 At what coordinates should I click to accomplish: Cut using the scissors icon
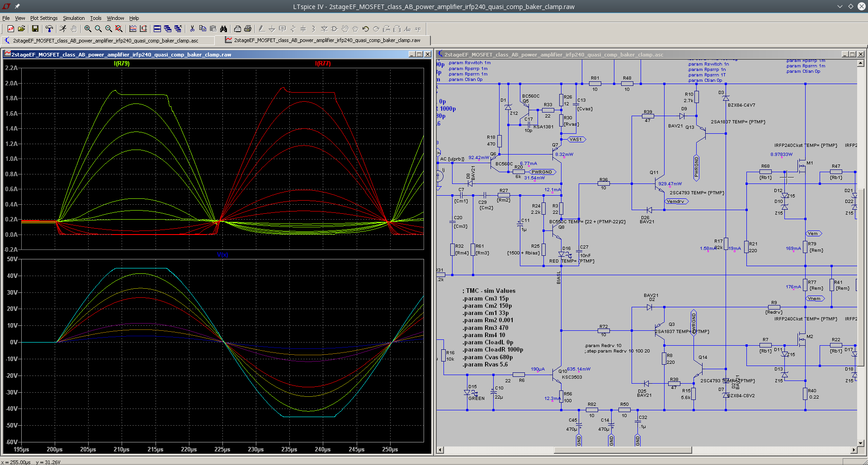(x=192, y=29)
